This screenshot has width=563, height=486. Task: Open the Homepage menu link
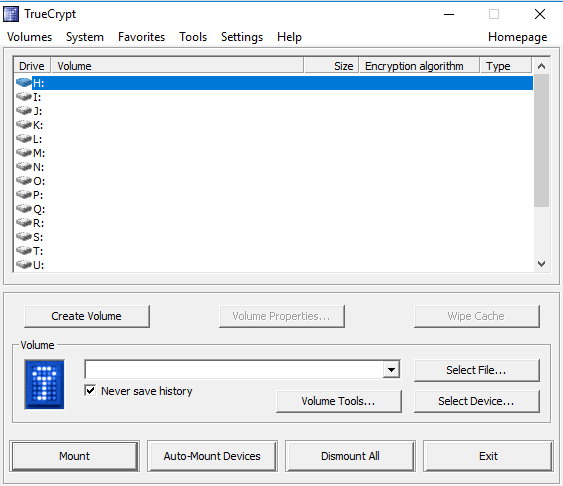[517, 37]
